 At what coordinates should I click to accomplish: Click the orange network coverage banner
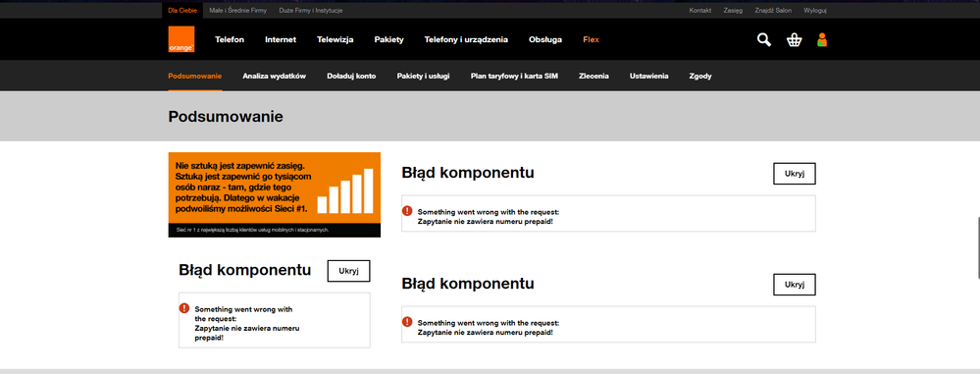pyautogui.click(x=275, y=194)
